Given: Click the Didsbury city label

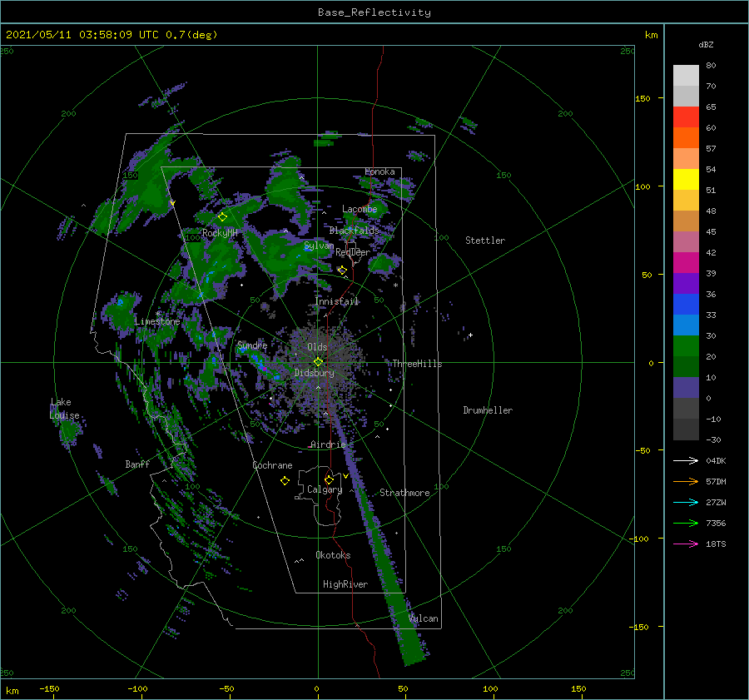Looking at the screenshot, I should tap(315, 373).
